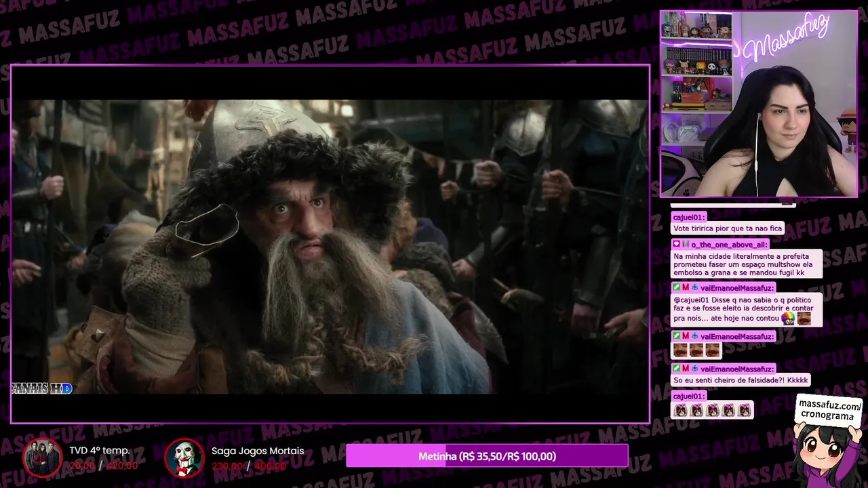Click username cajuei01 above 'Vote tiririca'
This screenshot has height=488, width=868.
coord(688,218)
